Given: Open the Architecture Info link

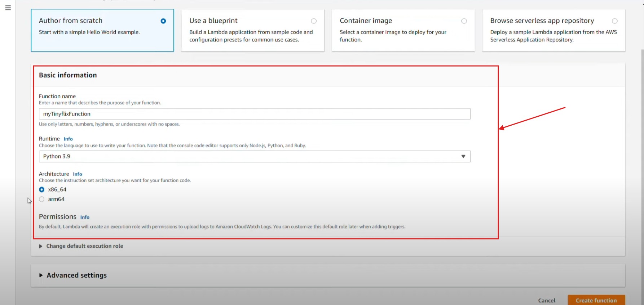Looking at the screenshot, I should (x=78, y=174).
